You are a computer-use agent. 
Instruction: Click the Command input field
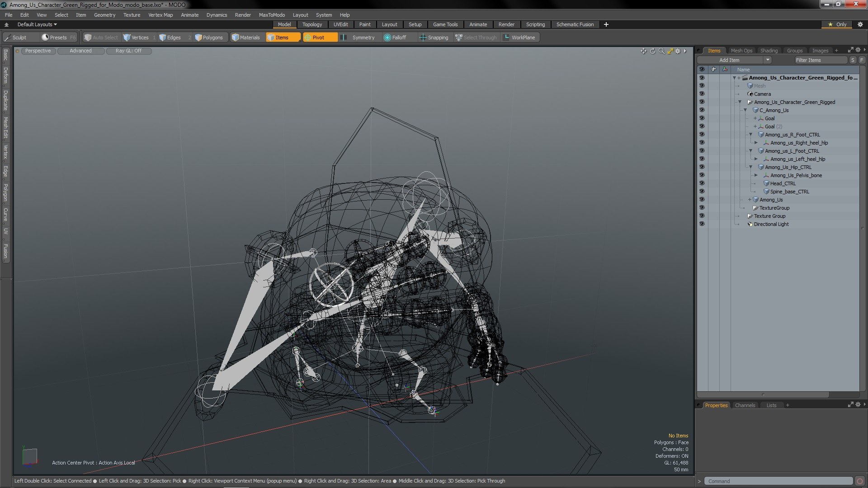click(778, 481)
